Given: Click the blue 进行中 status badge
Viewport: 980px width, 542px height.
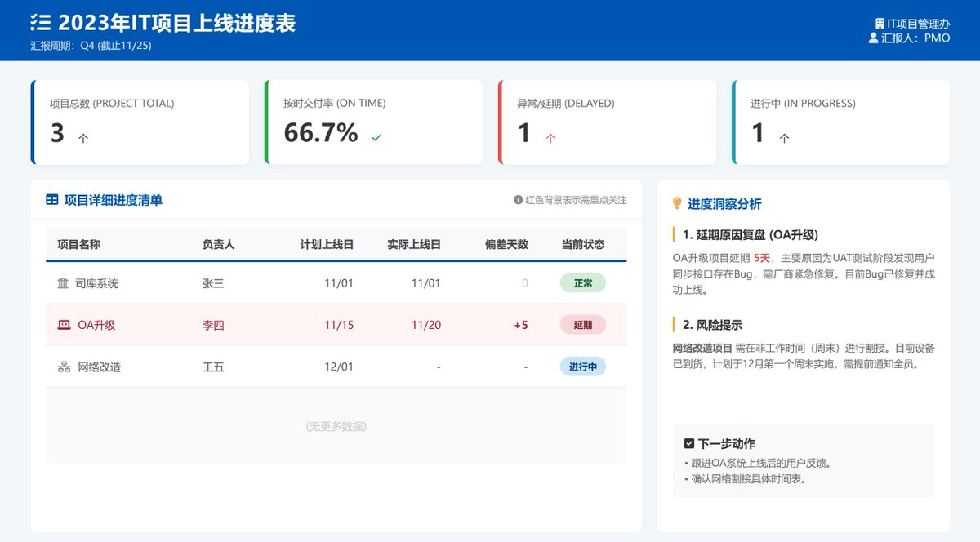Looking at the screenshot, I should pyautogui.click(x=583, y=367).
